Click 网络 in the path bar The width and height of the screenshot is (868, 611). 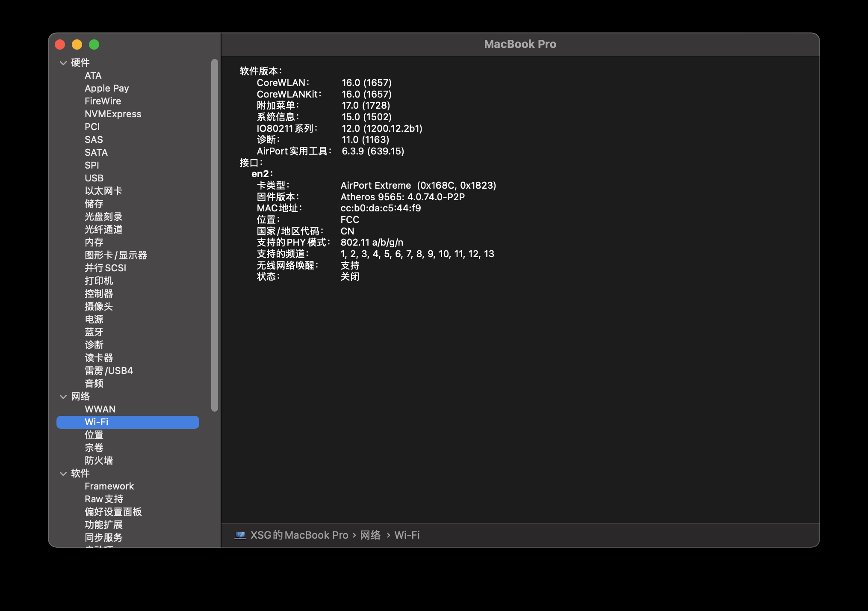370,535
